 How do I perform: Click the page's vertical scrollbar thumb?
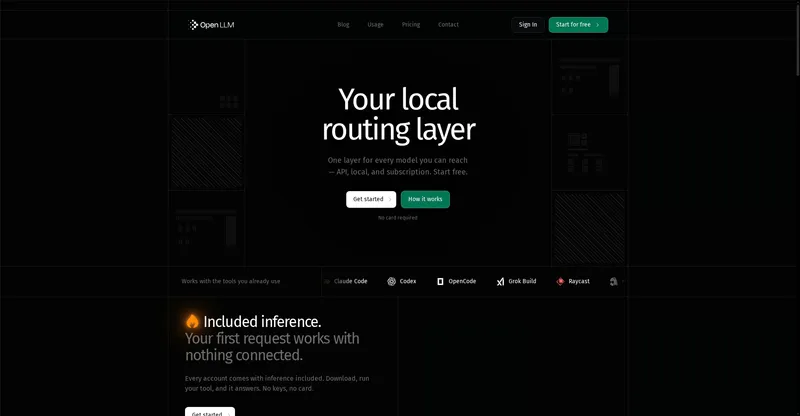797,40
